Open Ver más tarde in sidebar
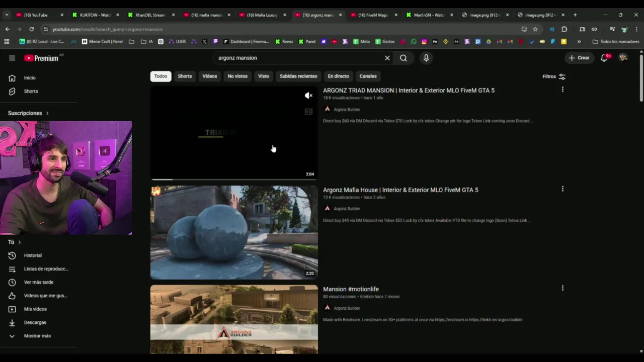Image resolution: width=644 pixels, height=362 pixels. [39, 282]
